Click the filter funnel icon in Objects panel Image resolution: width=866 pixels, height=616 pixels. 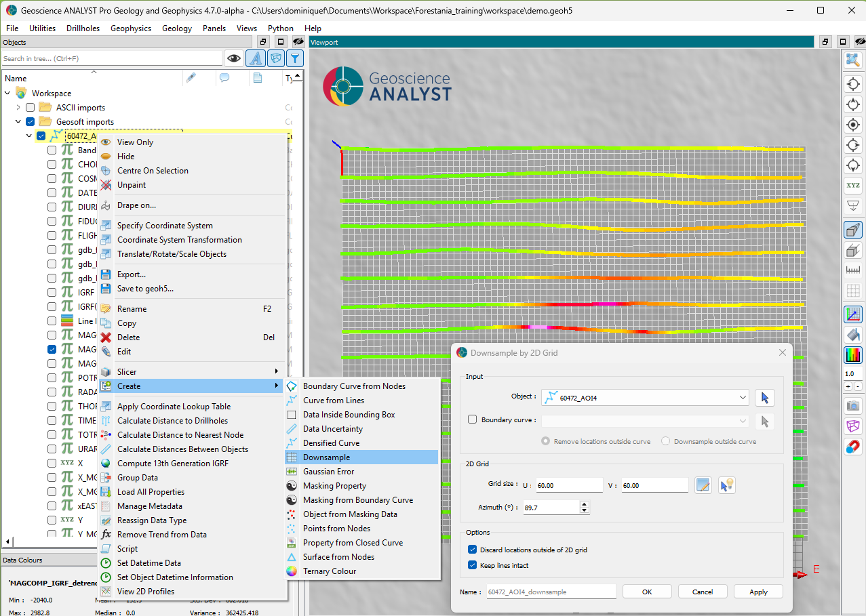pos(294,58)
